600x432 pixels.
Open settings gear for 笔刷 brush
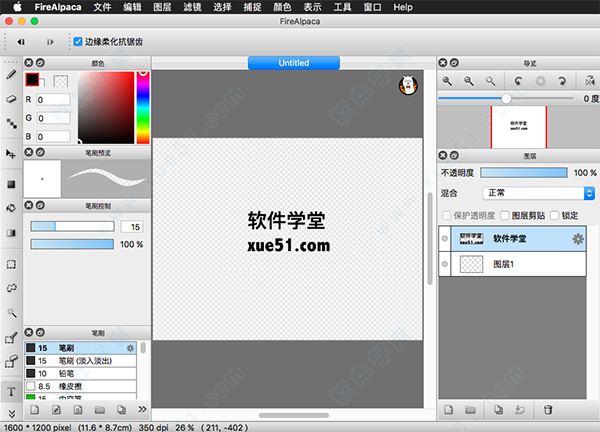[x=130, y=348]
